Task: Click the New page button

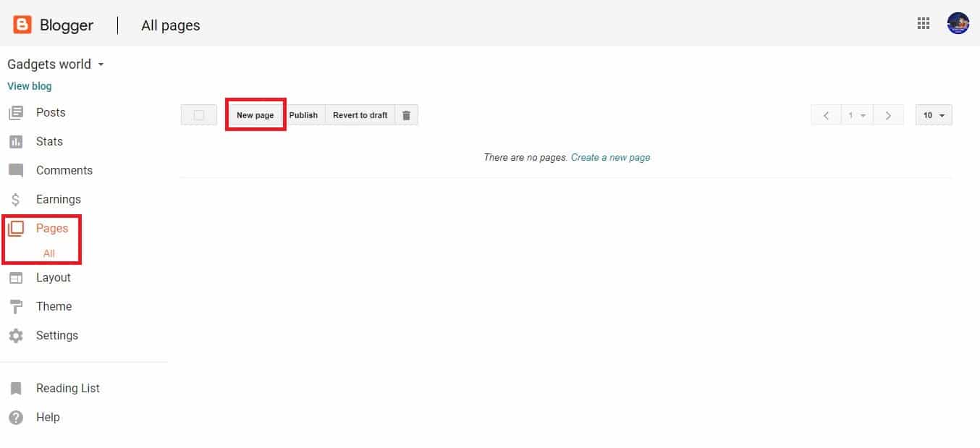Action: (x=255, y=115)
